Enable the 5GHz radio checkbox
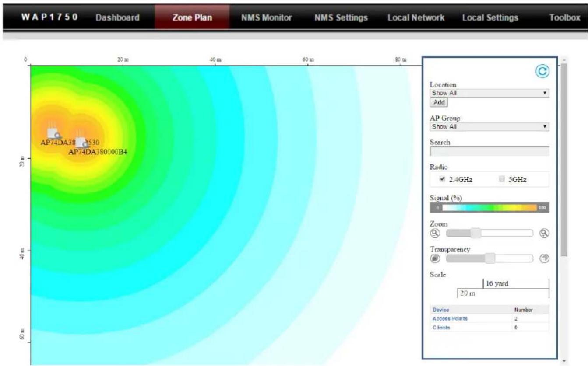The height and width of the screenshot is (366, 588). point(502,179)
